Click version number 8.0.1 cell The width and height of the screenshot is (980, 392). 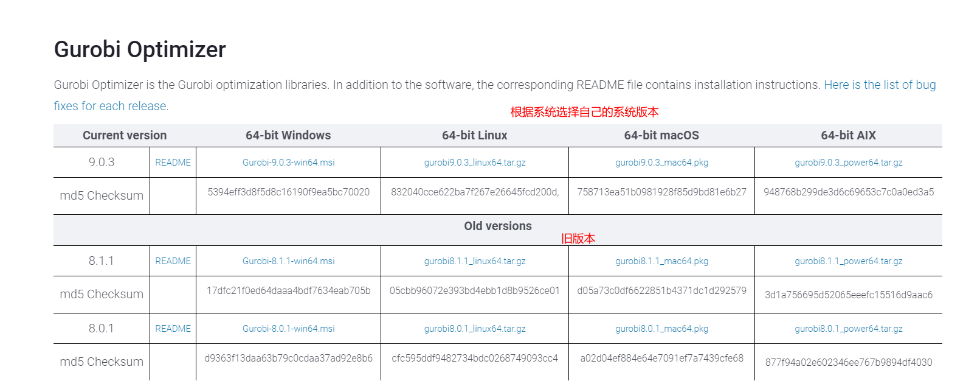click(102, 329)
